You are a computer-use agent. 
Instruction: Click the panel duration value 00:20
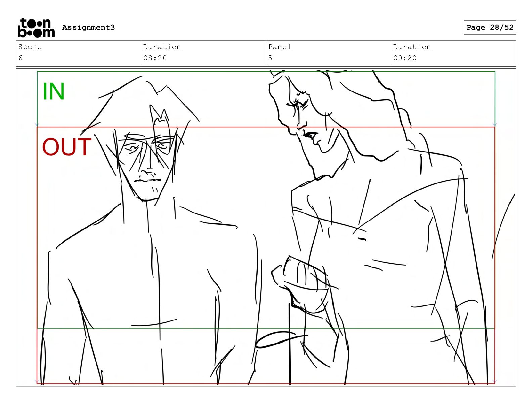tap(405, 58)
